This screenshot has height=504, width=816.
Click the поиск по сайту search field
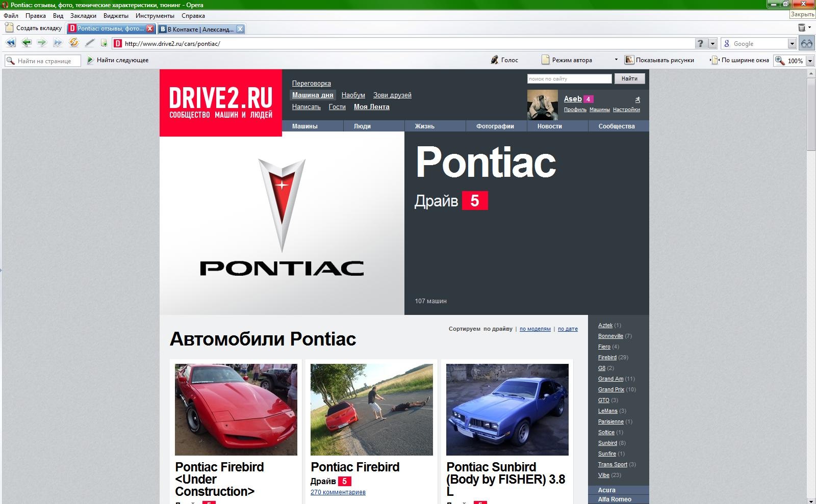coord(569,78)
